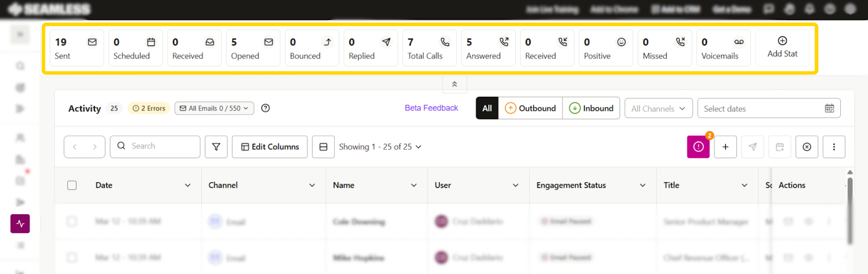Viewport: 868px width, 274px height.
Task: Check the second activity row checkbox
Action: pyautogui.click(x=72, y=257)
